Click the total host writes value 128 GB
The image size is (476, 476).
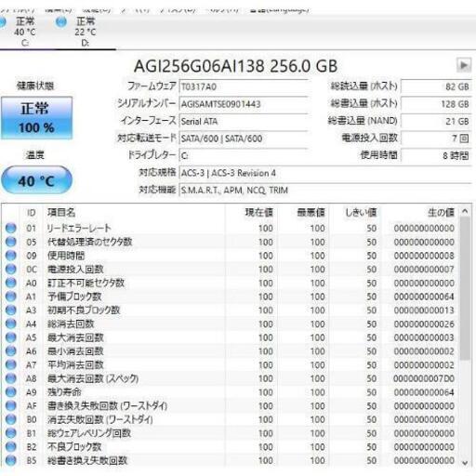click(x=436, y=104)
